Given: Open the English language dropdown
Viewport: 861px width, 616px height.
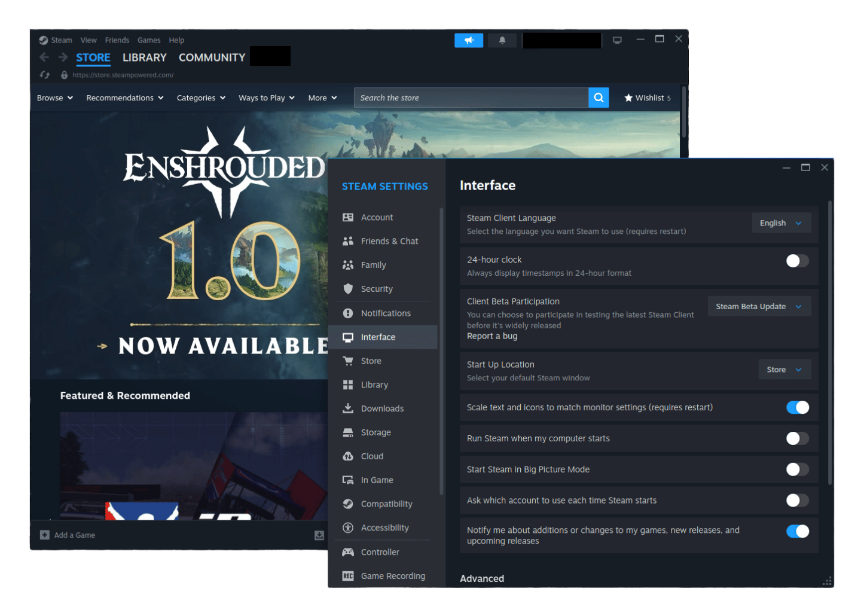Looking at the screenshot, I should [781, 223].
